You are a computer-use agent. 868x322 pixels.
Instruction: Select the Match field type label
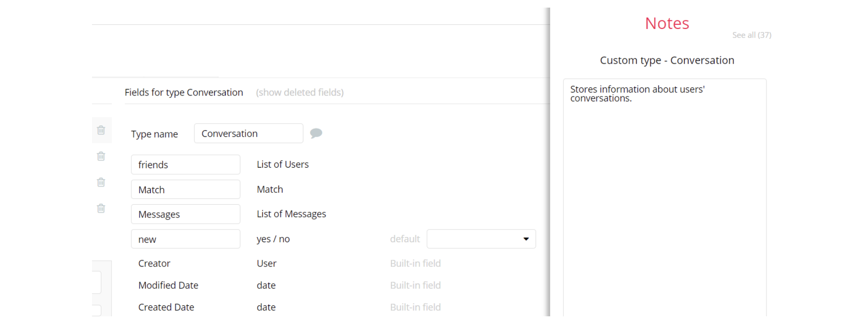coord(270,189)
